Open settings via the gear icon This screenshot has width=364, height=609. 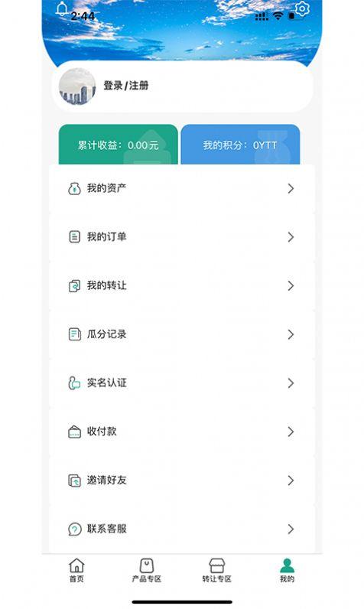click(302, 9)
